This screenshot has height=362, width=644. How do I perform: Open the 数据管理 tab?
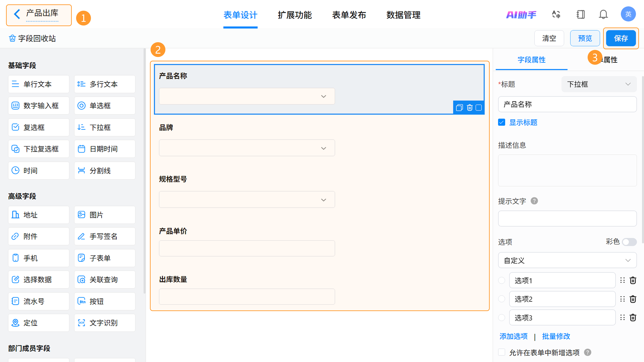pos(403,15)
